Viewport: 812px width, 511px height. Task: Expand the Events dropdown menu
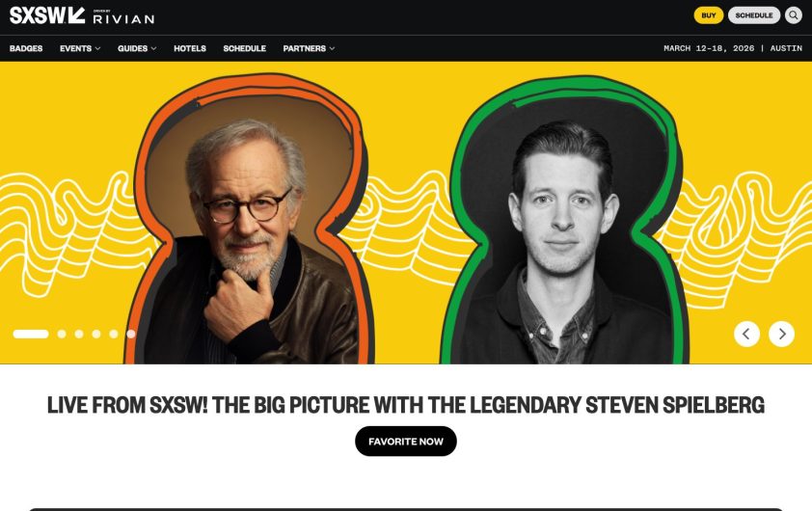80,48
